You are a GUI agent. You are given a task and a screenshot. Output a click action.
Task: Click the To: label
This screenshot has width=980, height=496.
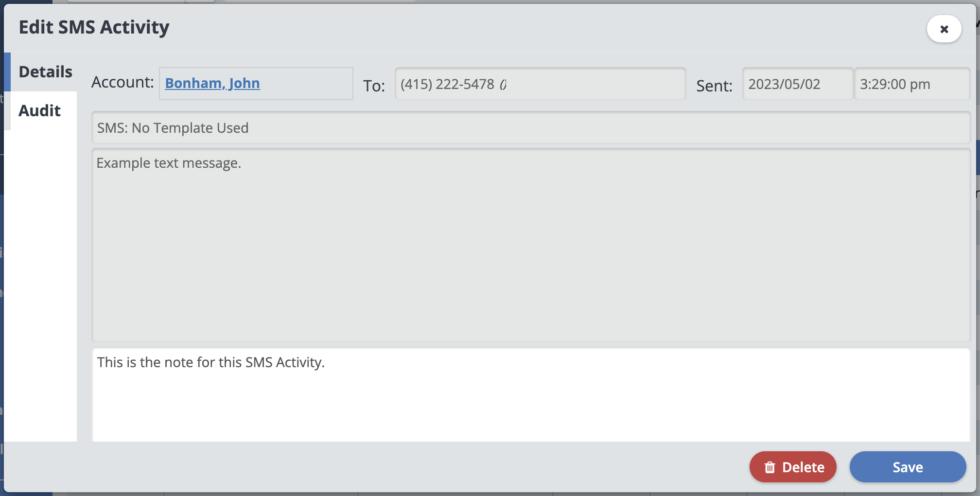click(374, 86)
